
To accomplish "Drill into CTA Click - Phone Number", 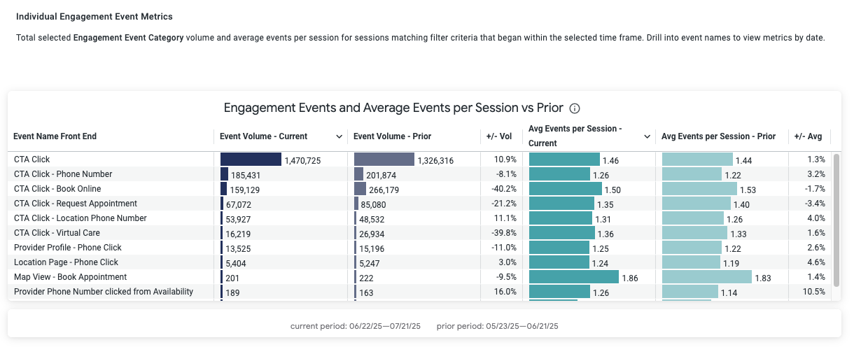I will click(63, 174).
